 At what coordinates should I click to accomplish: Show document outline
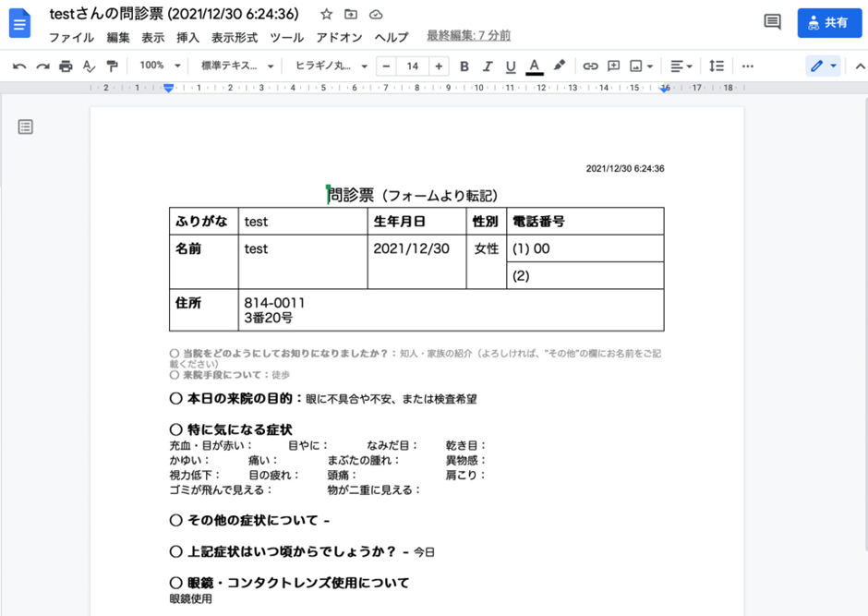click(x=26, y=127)
